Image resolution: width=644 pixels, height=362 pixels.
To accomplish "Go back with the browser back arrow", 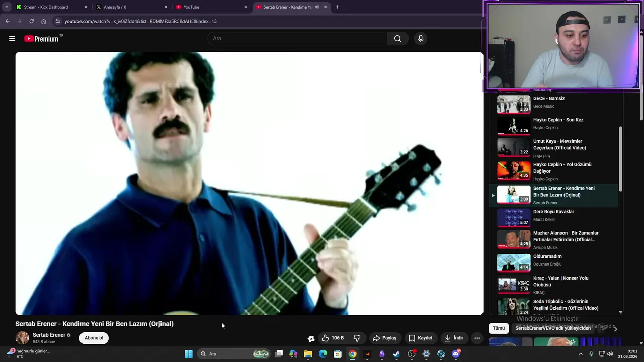I will click(7, 21).
